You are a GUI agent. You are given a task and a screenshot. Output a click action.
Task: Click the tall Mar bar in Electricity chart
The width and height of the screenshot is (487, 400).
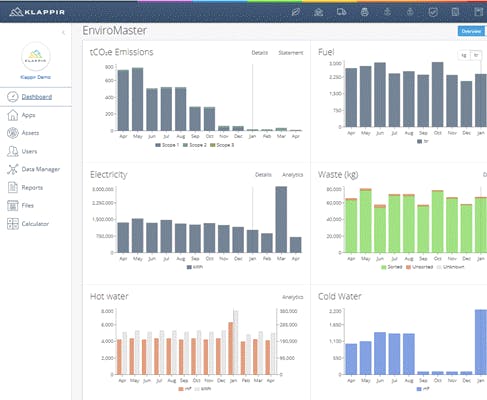(281, 219)
